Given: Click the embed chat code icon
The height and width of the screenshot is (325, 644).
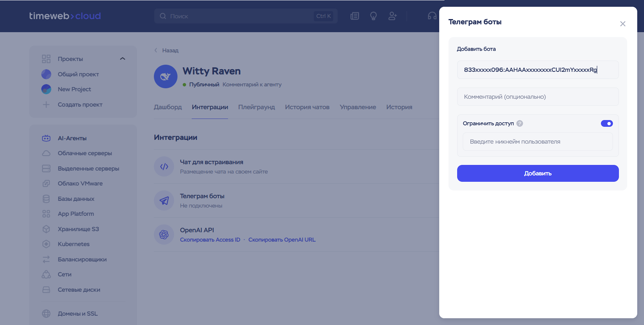Looking at the screenshot, I should (x=164, y=167).
